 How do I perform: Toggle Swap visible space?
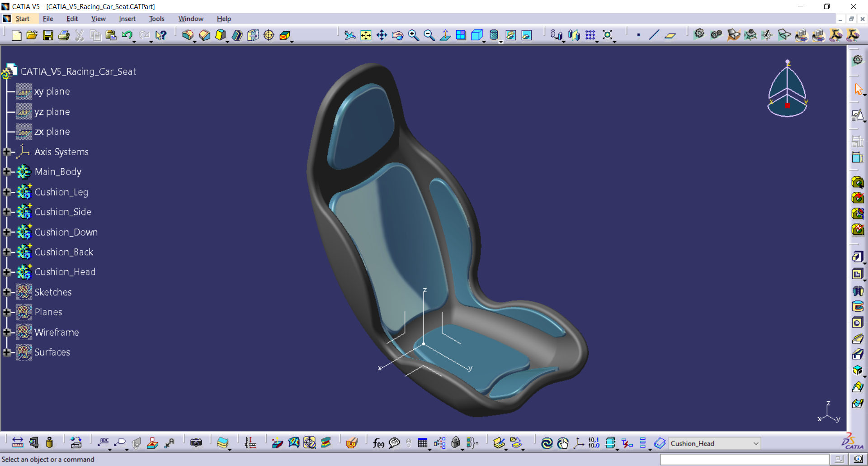(x=527, y=35)
